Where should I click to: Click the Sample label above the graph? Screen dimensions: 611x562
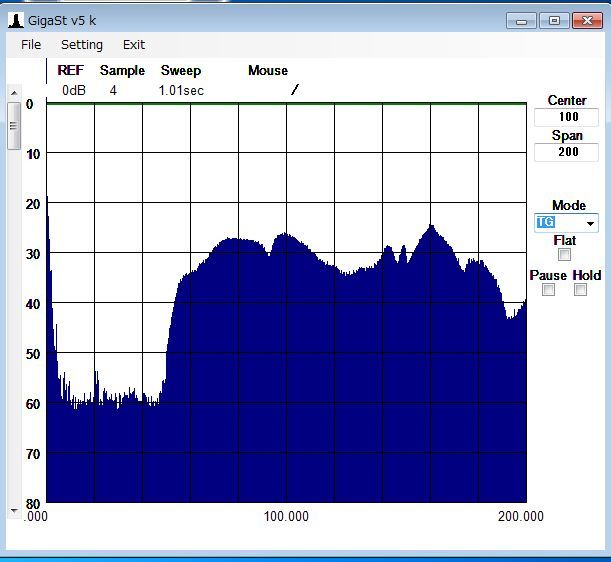click(x=122, y=71)
